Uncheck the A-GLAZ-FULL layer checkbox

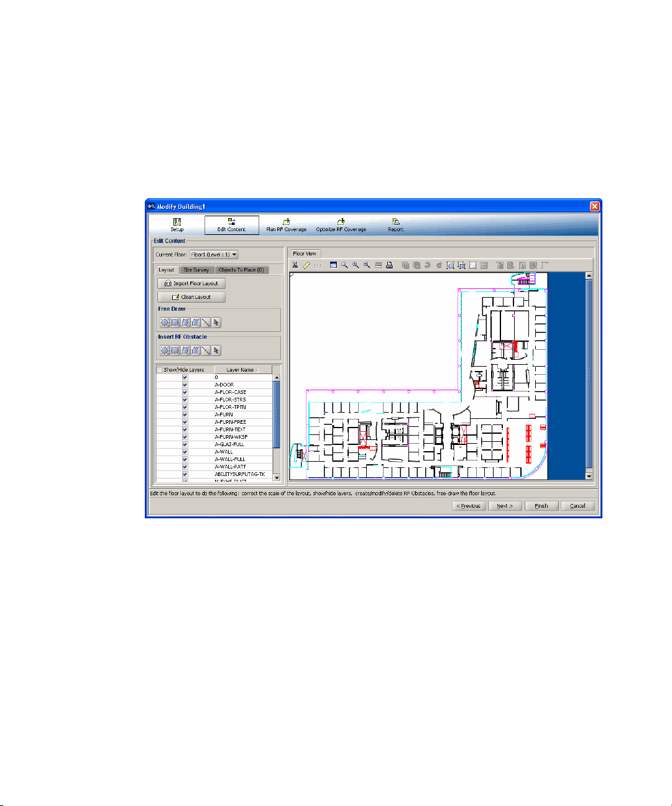point(185,444)
